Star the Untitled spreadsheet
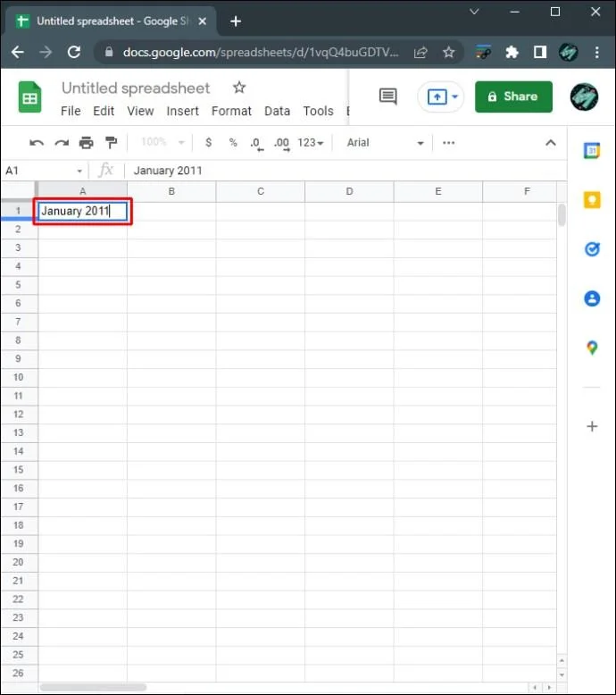616x695 pixels. (239, 88)
